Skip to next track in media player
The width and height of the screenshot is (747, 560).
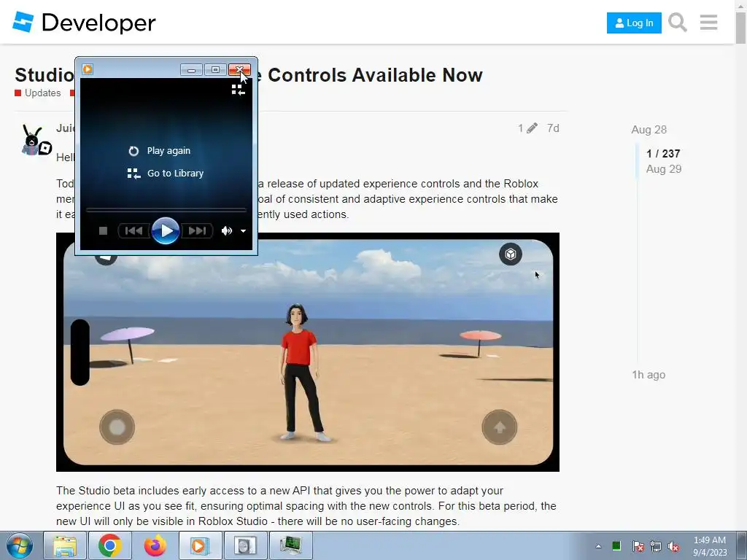(197, 231)
